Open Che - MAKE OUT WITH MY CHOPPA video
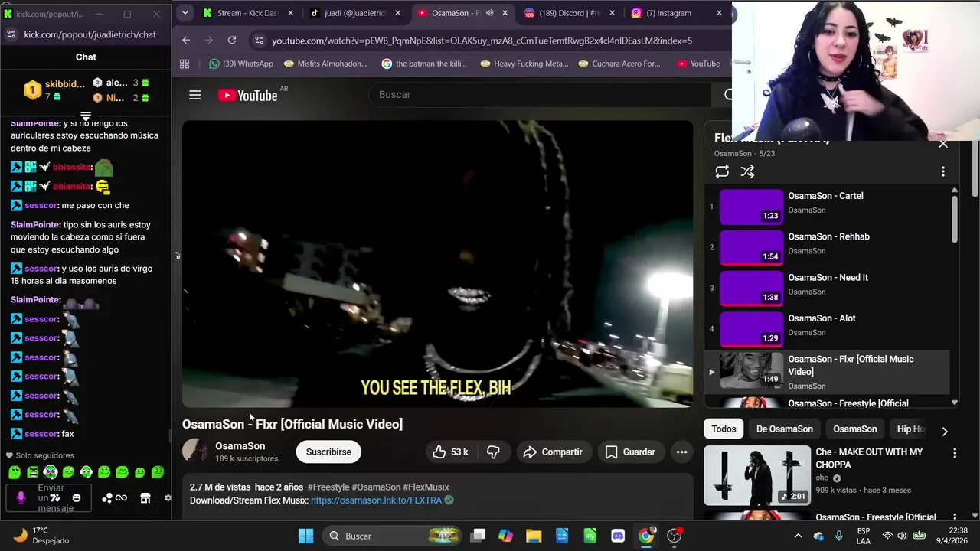Screen dimensions: 980x551 (825, 475)
